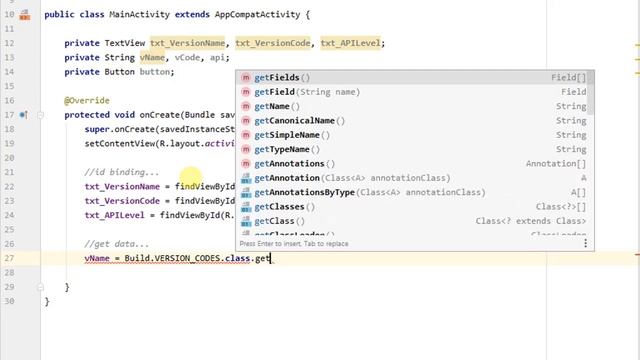Viewport: 640px width, 360px height.
Task: Click //id binding... comment
Action: [122, 172]
